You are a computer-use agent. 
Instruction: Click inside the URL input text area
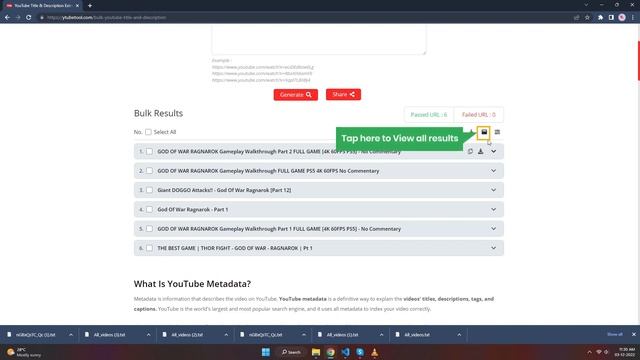(x=319, y=39)
